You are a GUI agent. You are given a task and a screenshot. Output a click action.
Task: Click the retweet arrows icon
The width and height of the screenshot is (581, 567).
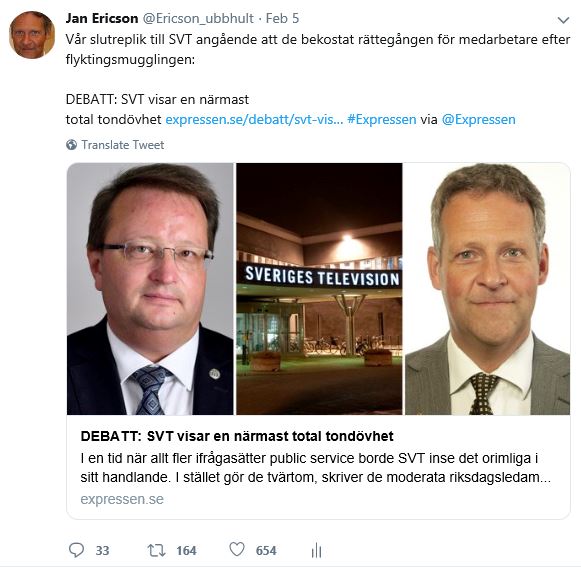click(156, 550)
